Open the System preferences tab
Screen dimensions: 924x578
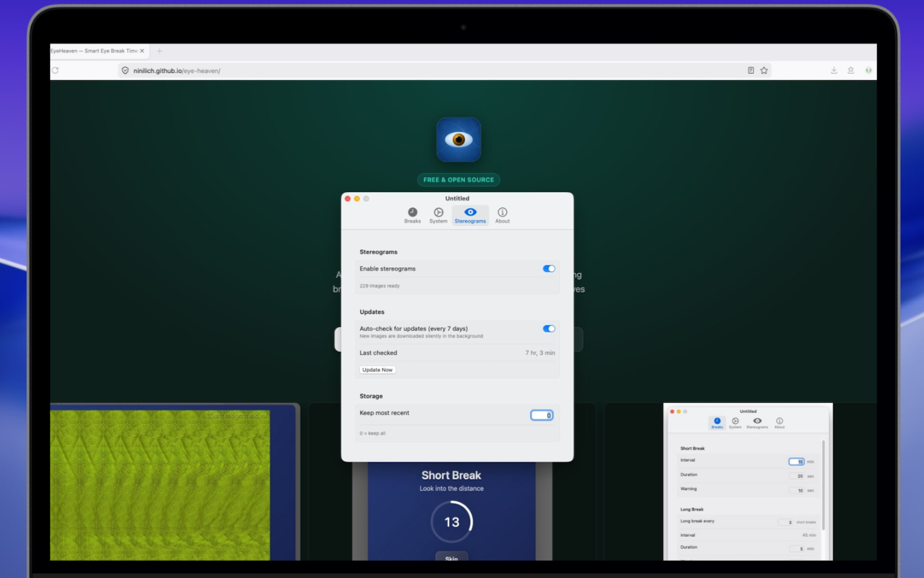(x=438, y=216)
